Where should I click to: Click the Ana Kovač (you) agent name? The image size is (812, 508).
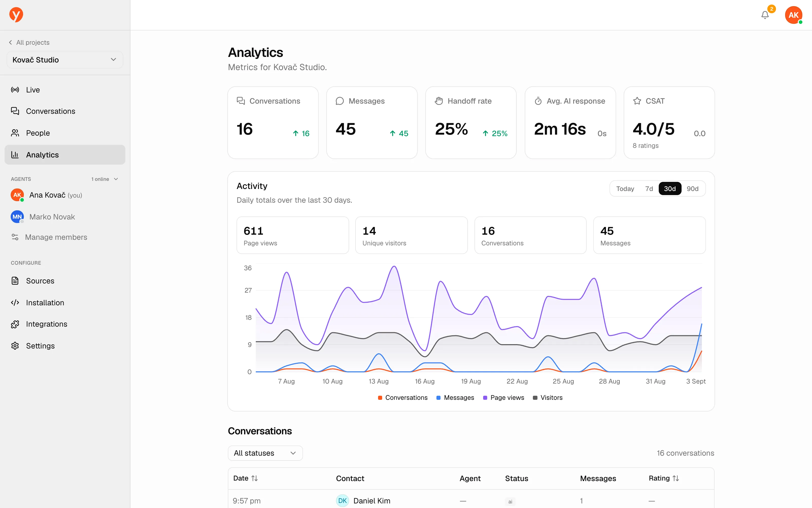pos(56,195)
